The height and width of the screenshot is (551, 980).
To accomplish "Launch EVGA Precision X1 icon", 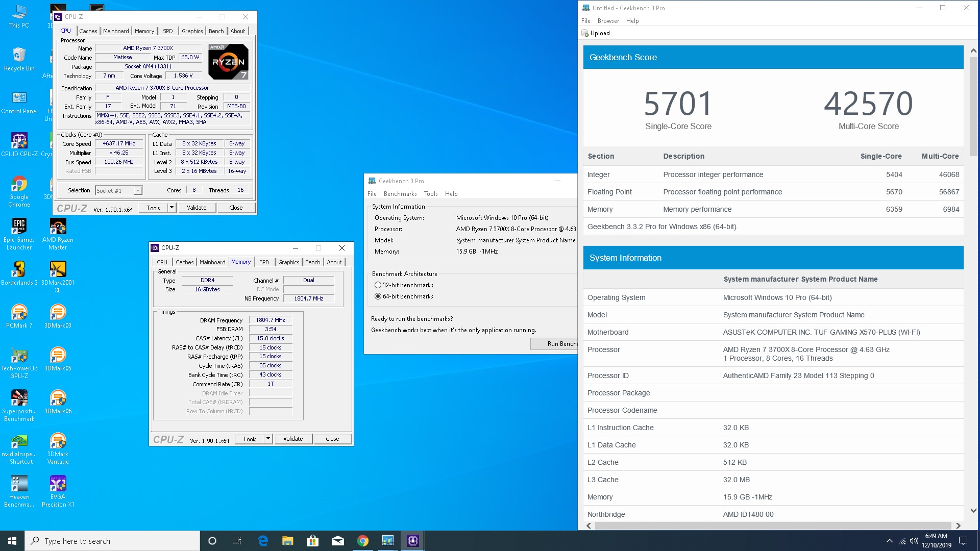I will pos(58,491).
